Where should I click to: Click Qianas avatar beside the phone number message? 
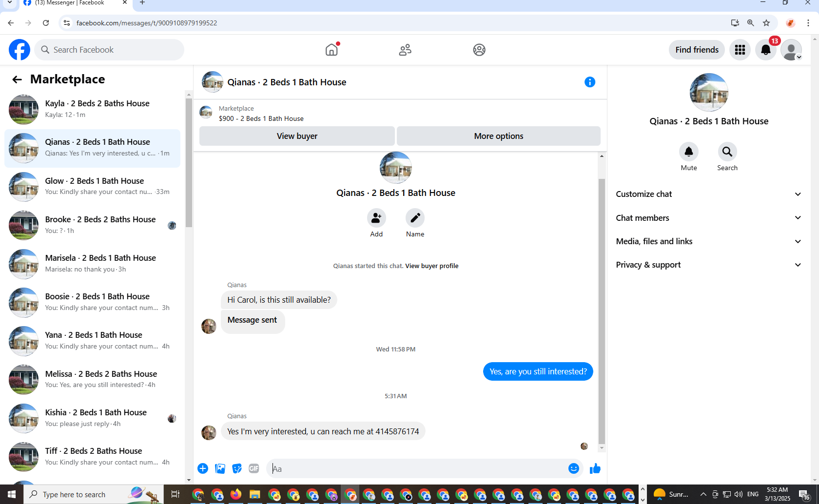pyautogui.click(x=209, y=432)
